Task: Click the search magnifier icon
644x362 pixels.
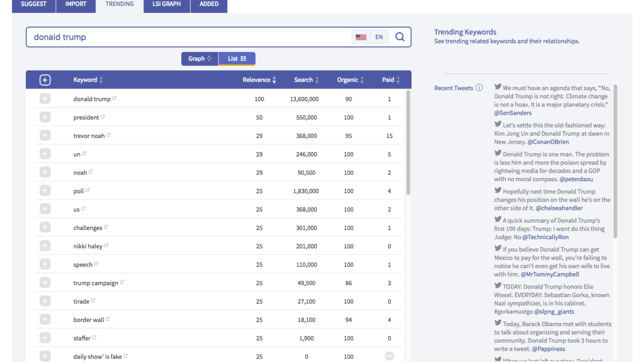Action: tap(400, 37)
